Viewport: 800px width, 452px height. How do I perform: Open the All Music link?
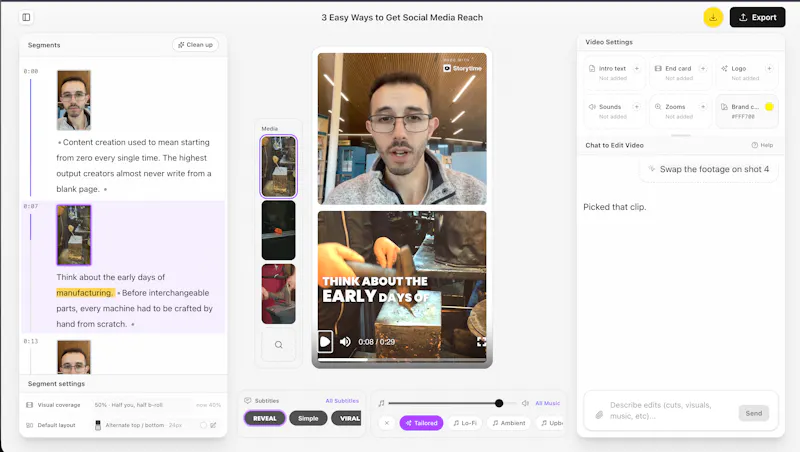pos(547,403)
